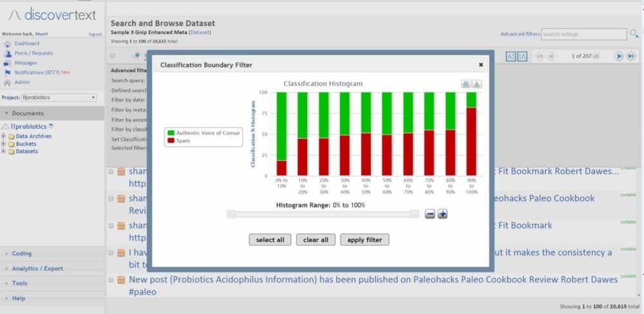
Task: Open the Analytics / Export section
Action: (x=37, y=268)
